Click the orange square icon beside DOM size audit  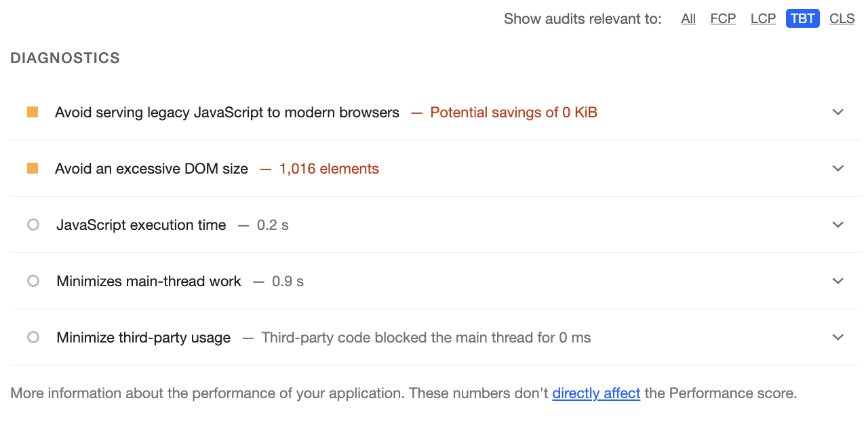(x=33, y=168)
